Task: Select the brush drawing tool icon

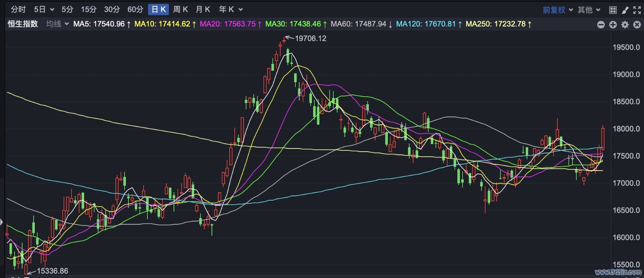Action: [x=625, y=10]
